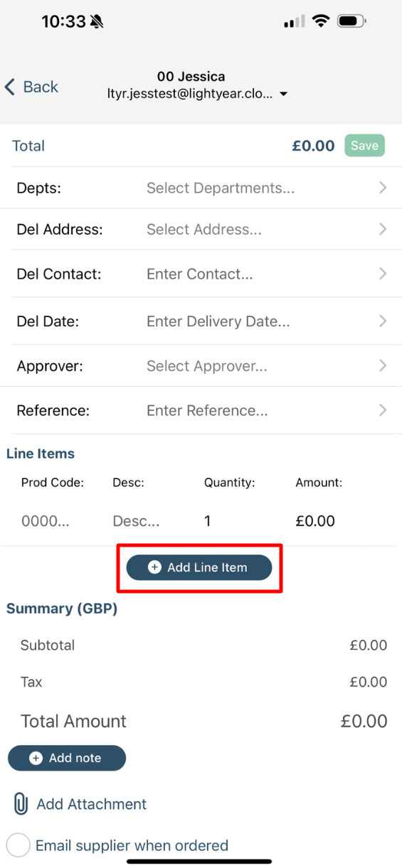
Task: Tap the plus icon in Add Line Item
Action: pyautogui.click(x=154, y=567)
